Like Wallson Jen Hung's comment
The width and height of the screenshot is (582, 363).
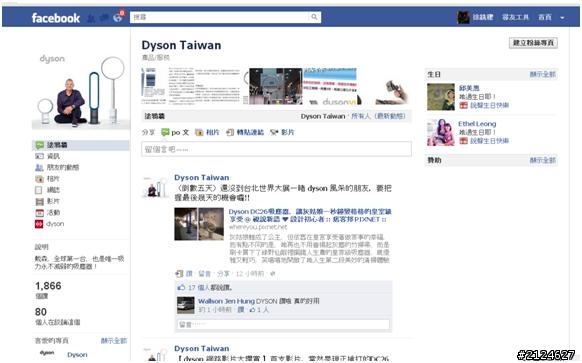click(241, 310)
